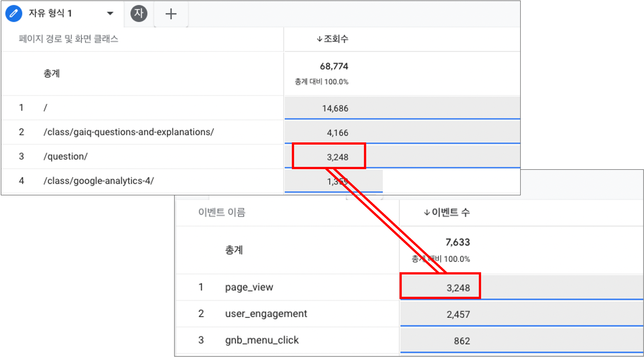Select the total value 68,774

(x=334, y=66)
